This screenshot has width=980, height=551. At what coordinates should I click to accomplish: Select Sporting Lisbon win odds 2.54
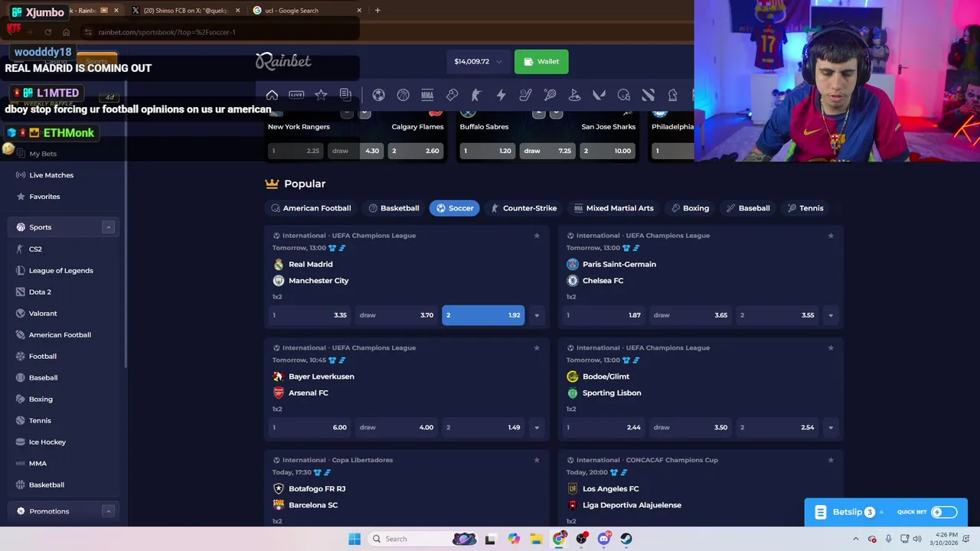point(777,428)
